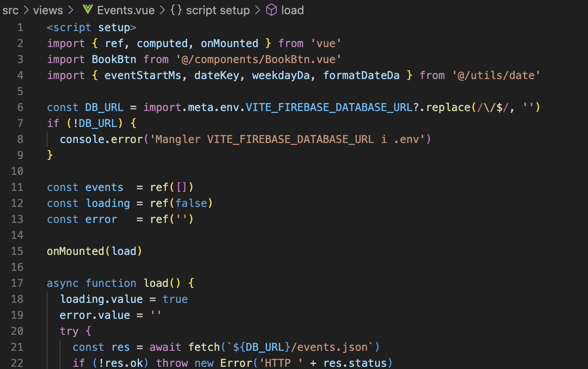Screen dimensions: 588x369
Task: Select the Events.vue breadcrumb item
Action: point(126,10)
